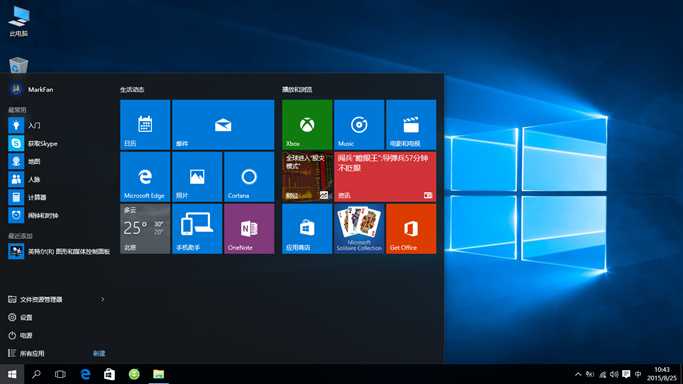Open the weather tile showing 25°
This screenshot has height=384, width=683.
[145, 229]
